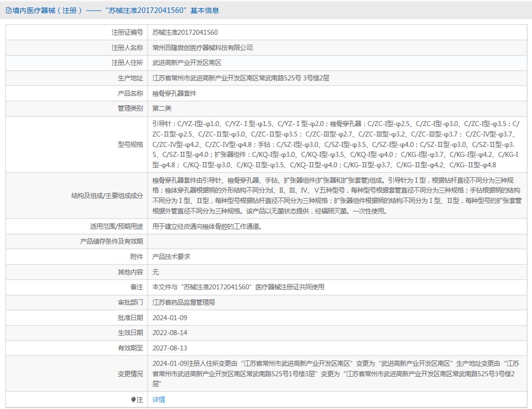
Task: Click registrant address 武进高新产业开发区南区
Action: pyautogui.click(x=187, y=63)
